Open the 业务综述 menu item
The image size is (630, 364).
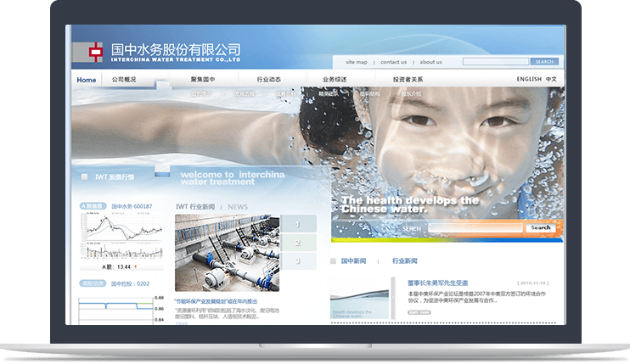[335, 80]
